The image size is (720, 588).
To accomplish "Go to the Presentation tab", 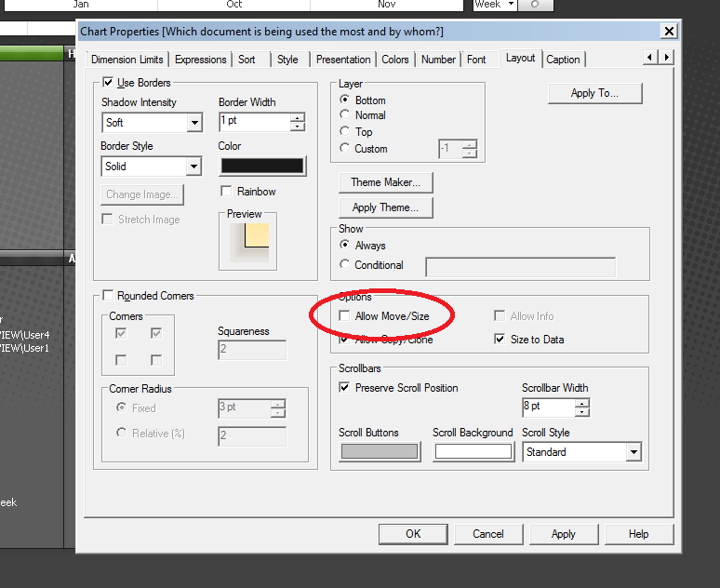I will click(x=343, y=60).
